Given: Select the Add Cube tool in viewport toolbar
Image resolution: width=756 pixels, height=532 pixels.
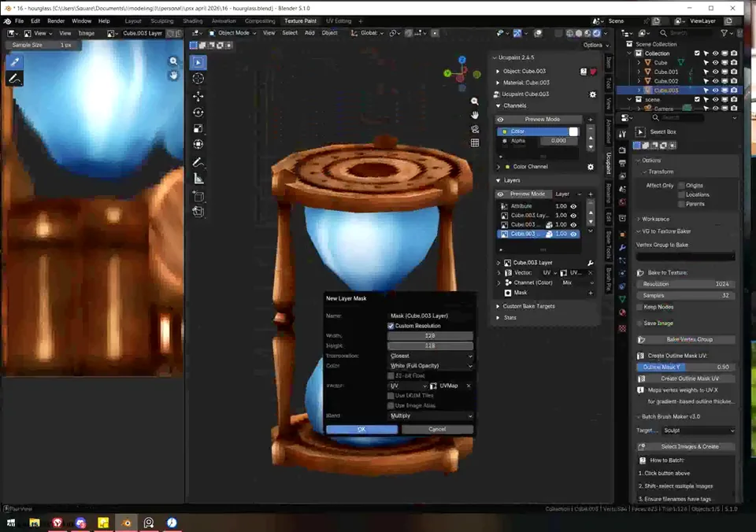Looking at the screenshot, I should (x=198, y=196).
